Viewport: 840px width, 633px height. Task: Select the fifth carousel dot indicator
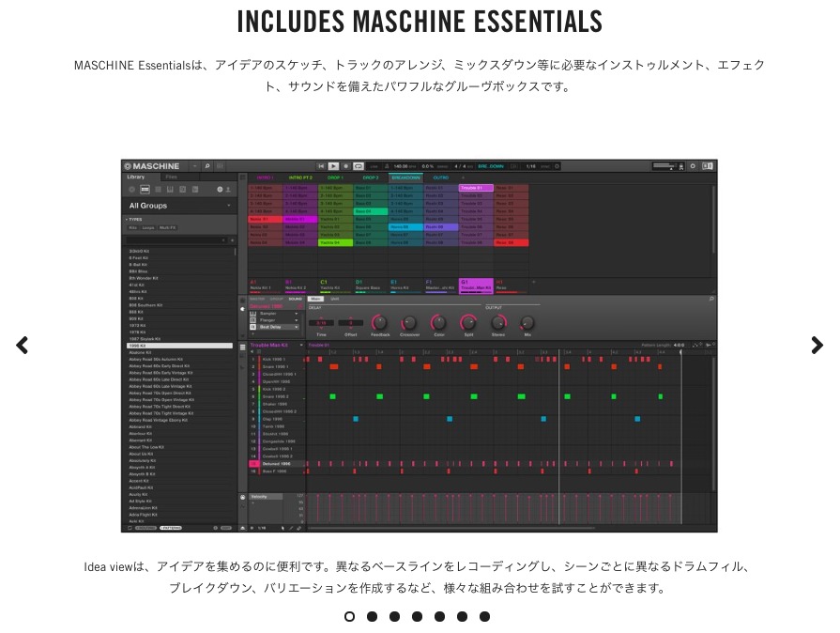(439, 616)
